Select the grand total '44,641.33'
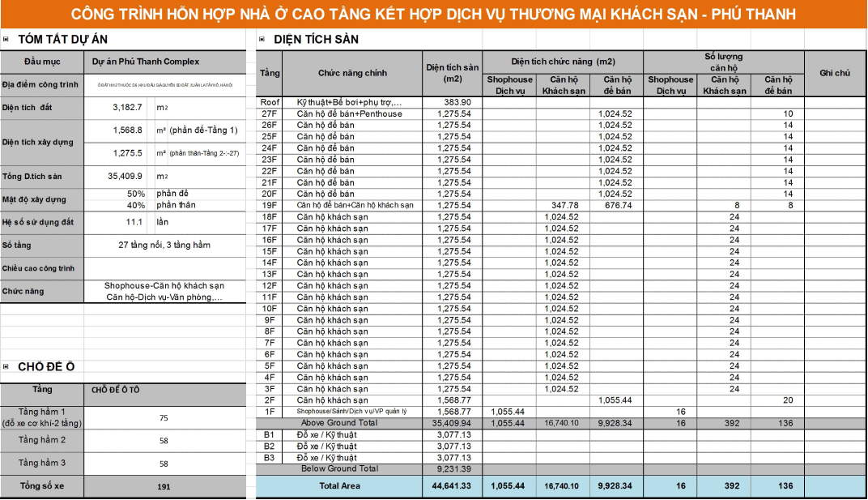The height and width of the screenshot is (500, 868). tap(453, 486)
